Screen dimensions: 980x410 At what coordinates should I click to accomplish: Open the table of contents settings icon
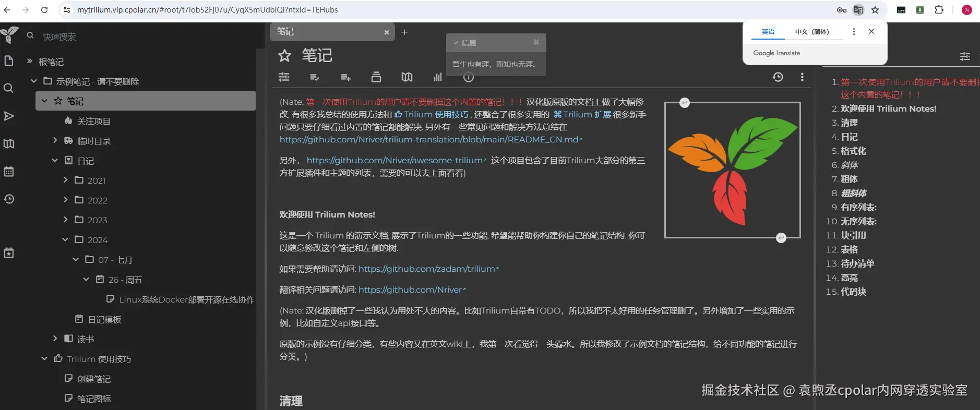pyautogui.click(x=965, y=56)
